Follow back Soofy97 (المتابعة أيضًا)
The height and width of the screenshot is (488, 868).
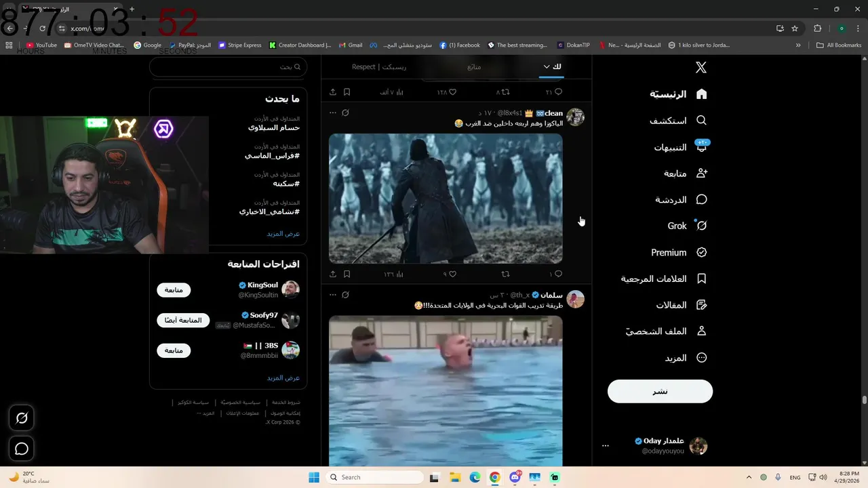point(183,320)
